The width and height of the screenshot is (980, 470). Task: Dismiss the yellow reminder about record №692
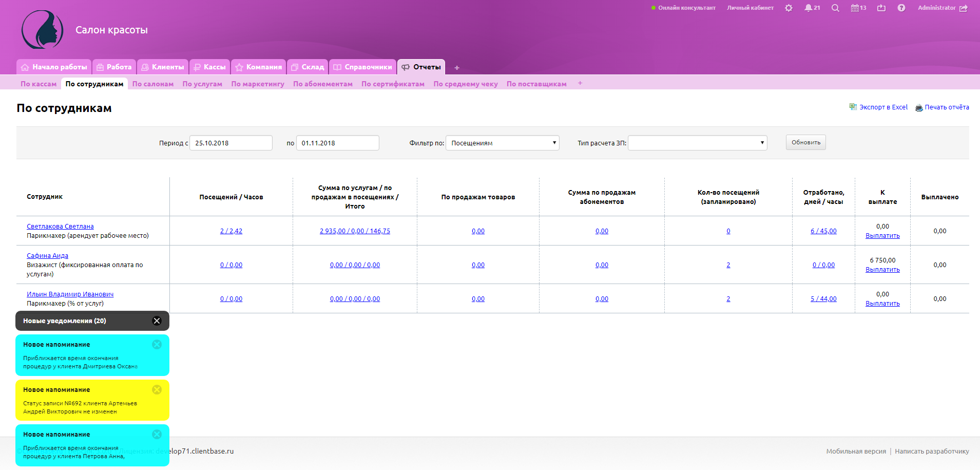coord(157,390)
